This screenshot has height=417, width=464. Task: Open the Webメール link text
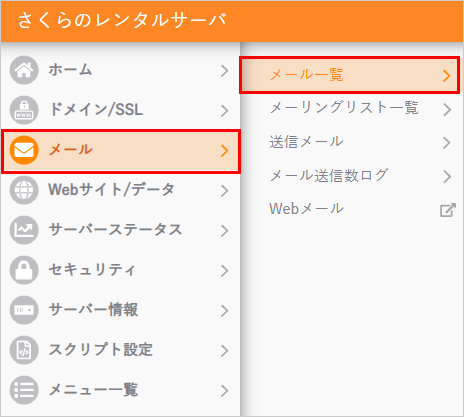[x=306, y=209]
